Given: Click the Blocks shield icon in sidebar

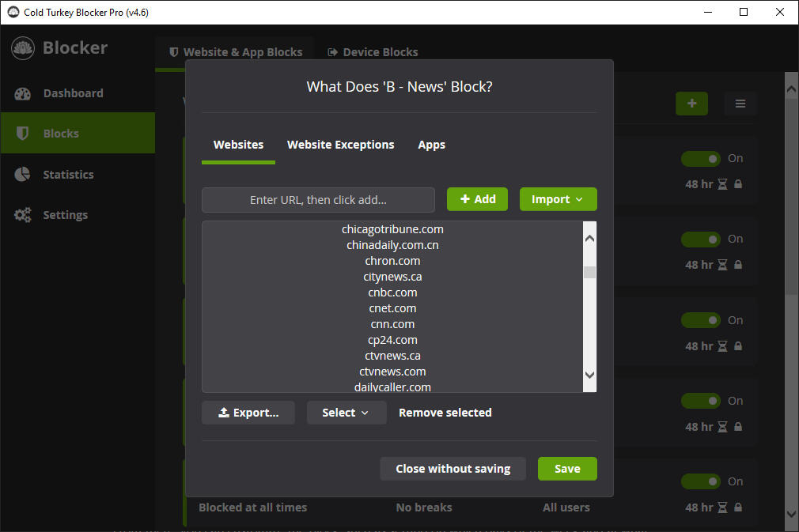Looking at the screenshot, I should [23, 134].
